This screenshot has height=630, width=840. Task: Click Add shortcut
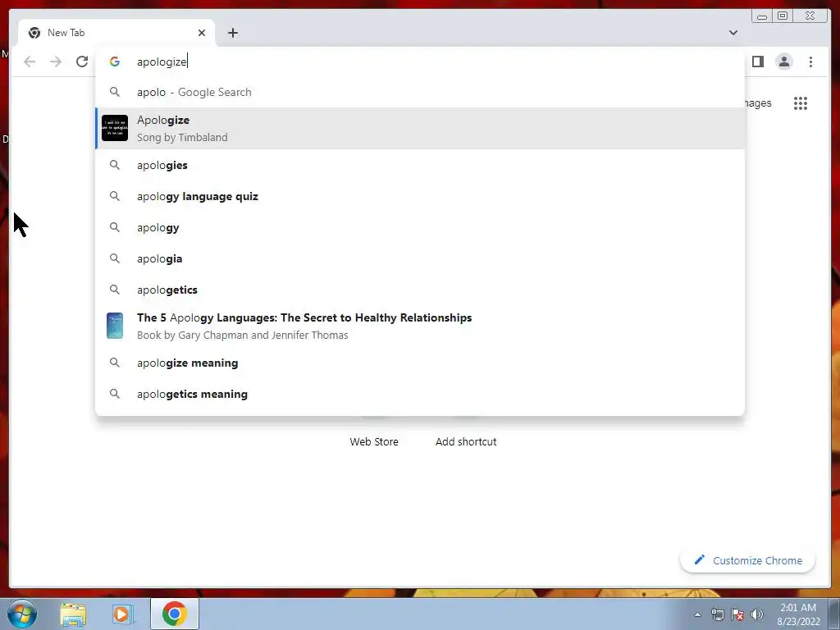click(x=466, y=441)
